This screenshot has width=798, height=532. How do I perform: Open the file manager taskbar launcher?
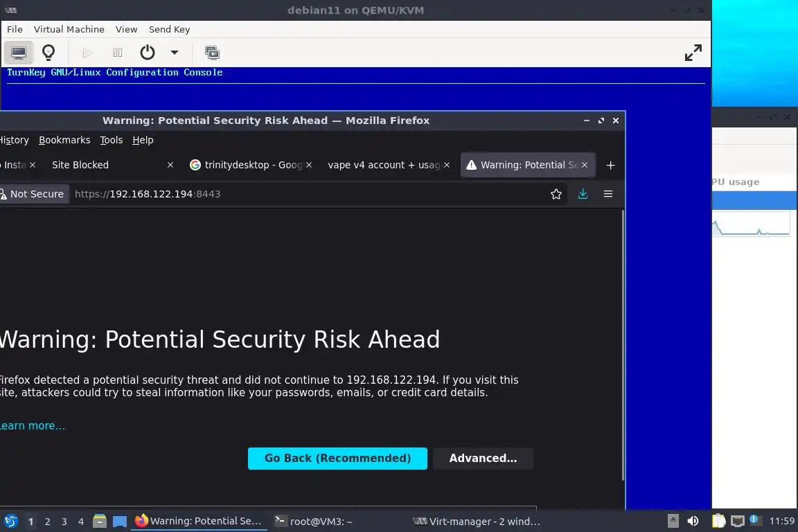(100, 522)
